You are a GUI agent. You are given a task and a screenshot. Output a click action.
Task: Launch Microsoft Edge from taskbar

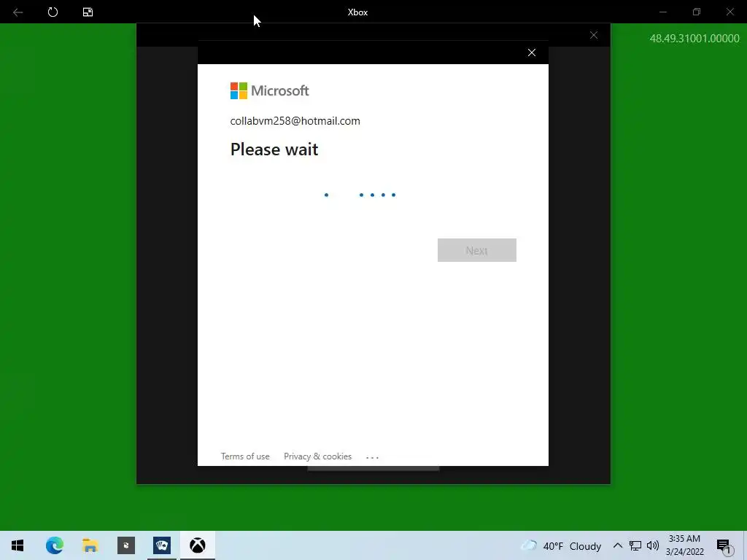(x=54, y=545)
